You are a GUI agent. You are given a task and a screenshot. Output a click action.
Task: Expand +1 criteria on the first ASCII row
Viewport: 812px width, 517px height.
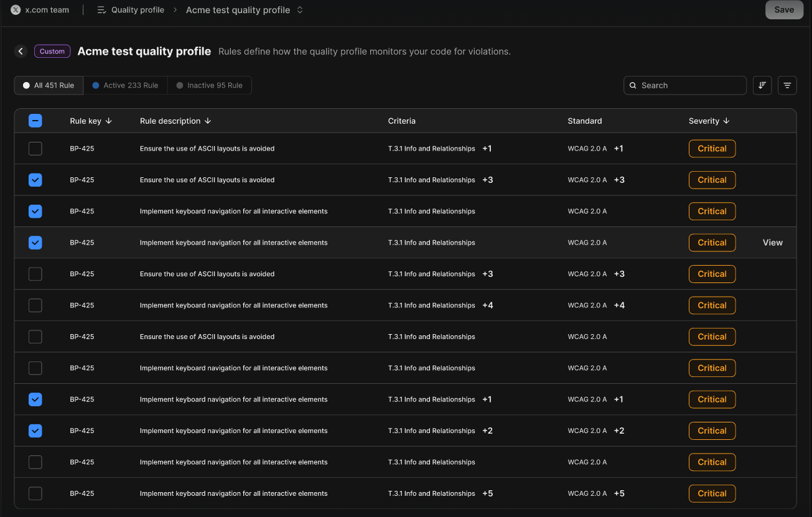487,149
